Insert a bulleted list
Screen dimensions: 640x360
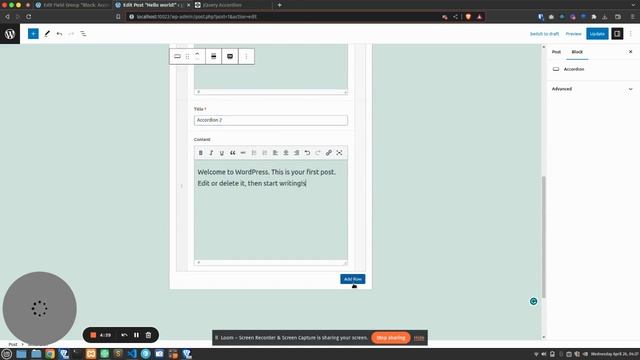254,153
